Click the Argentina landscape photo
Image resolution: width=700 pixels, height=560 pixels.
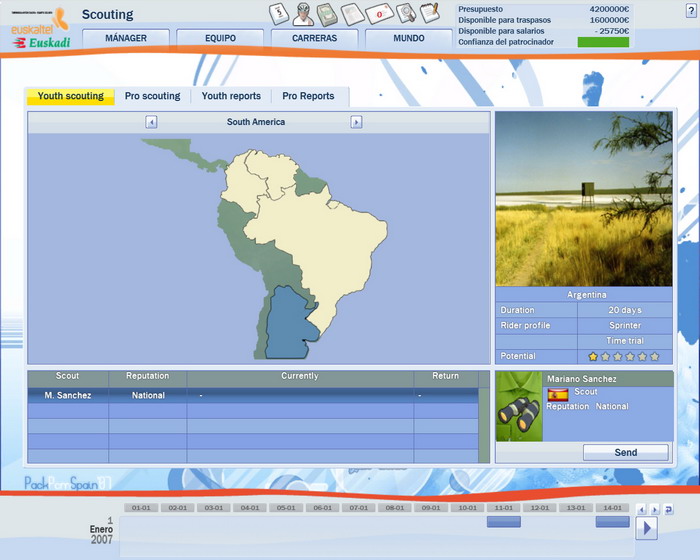[584, 198]
